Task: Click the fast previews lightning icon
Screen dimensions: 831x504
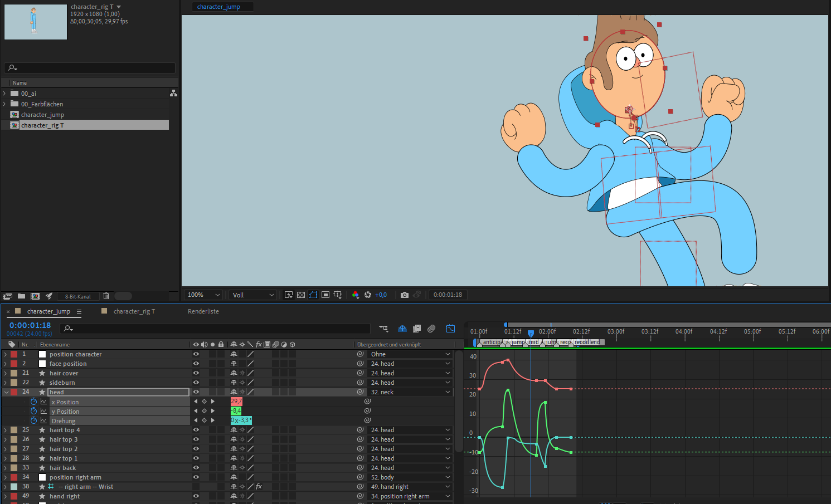Action: click(x=289, y=295)
